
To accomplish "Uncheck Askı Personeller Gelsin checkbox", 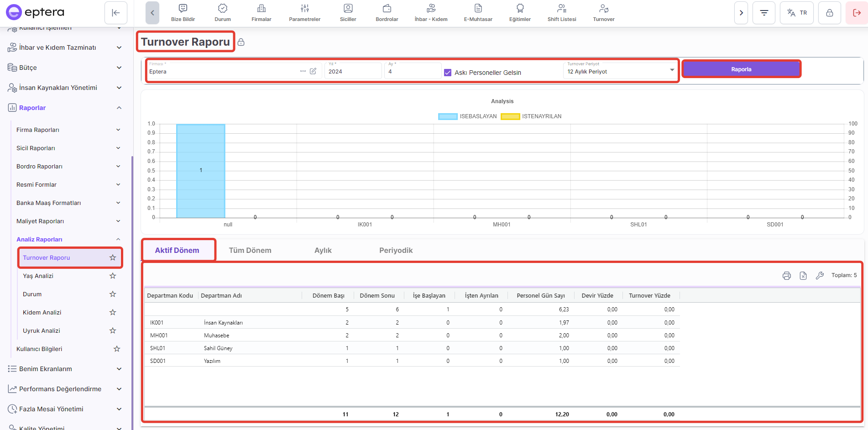I will [448, 73].
